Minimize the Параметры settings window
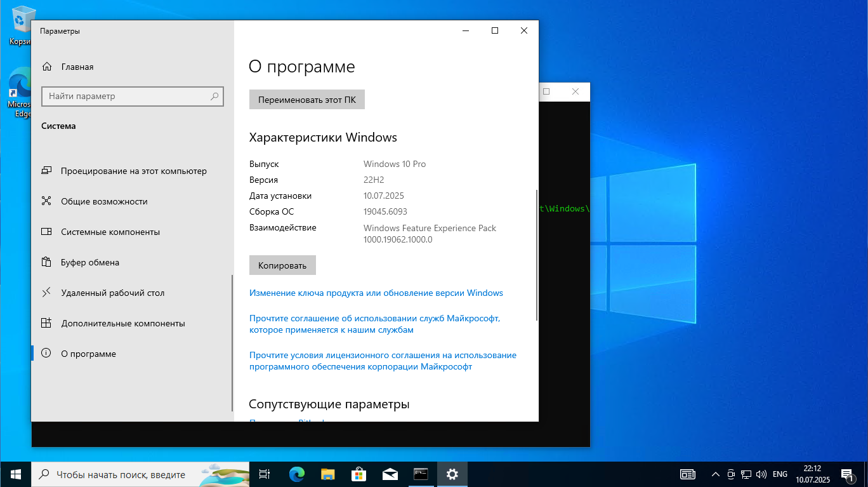868x487 pixels. pyautogui.click(x=466, y=30)
